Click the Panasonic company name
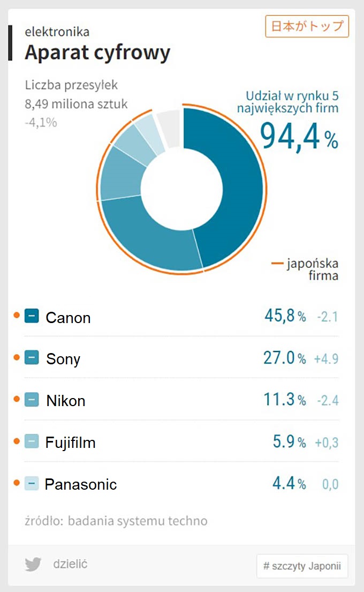This screenshot has height=592, width=364. [x=81, y=484]
